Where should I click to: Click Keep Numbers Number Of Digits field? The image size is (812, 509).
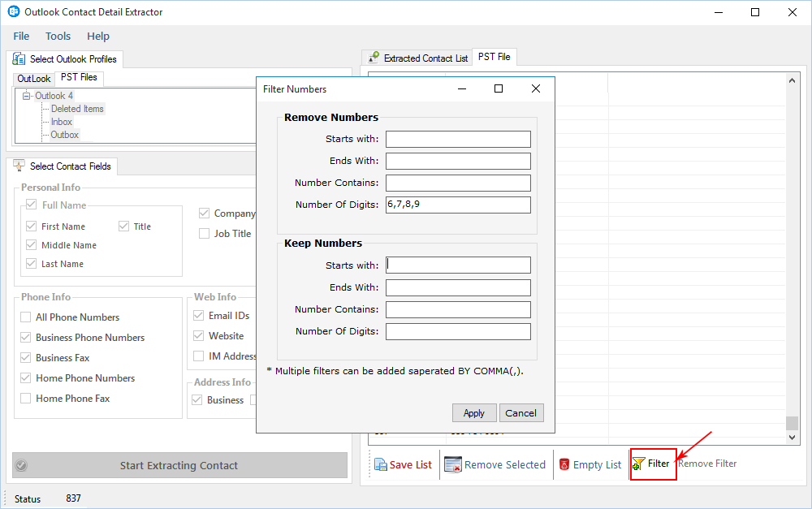(x=458, y=331)
